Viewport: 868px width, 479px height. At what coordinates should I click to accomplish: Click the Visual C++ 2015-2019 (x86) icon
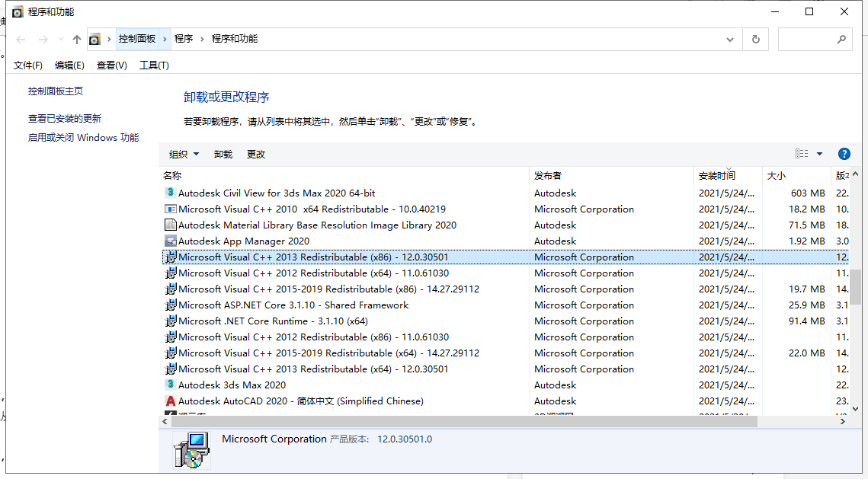click(x=171, y=289)
